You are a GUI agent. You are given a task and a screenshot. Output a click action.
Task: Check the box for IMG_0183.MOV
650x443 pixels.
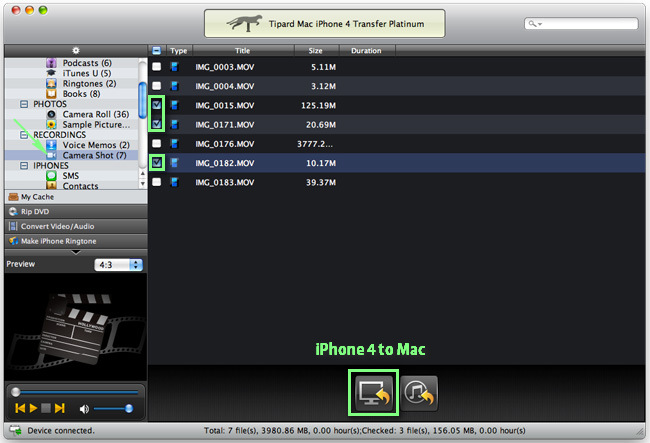[156, 182]
